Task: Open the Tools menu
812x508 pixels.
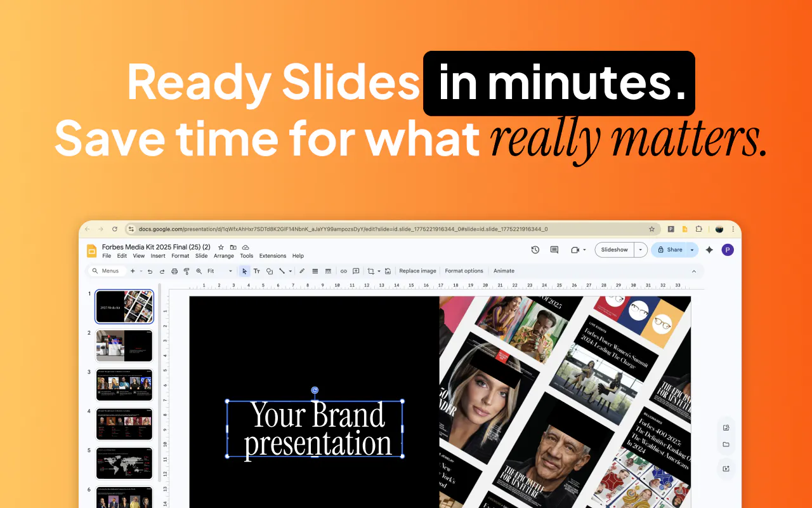Action: [247, 256]
